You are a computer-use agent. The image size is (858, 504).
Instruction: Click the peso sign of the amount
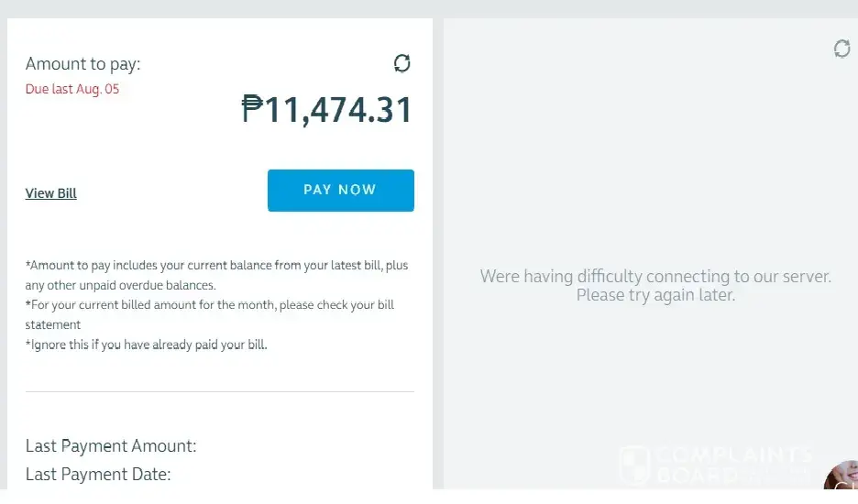[x=252, y=110]
